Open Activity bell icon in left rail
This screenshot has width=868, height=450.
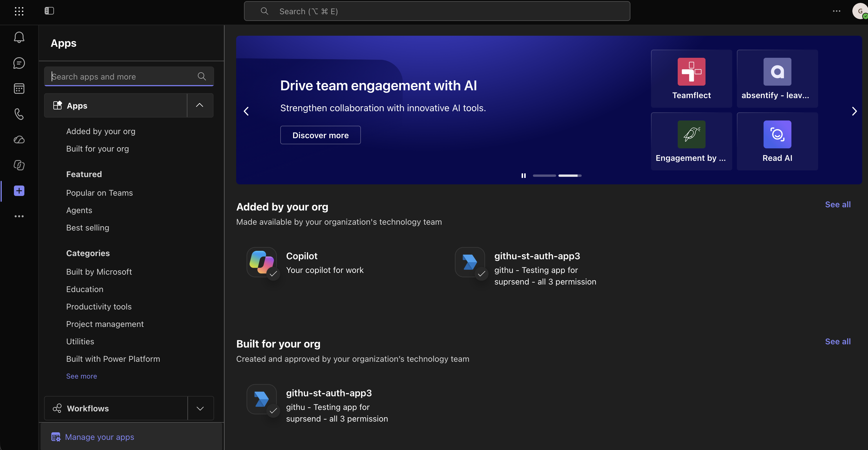[19, 37]
